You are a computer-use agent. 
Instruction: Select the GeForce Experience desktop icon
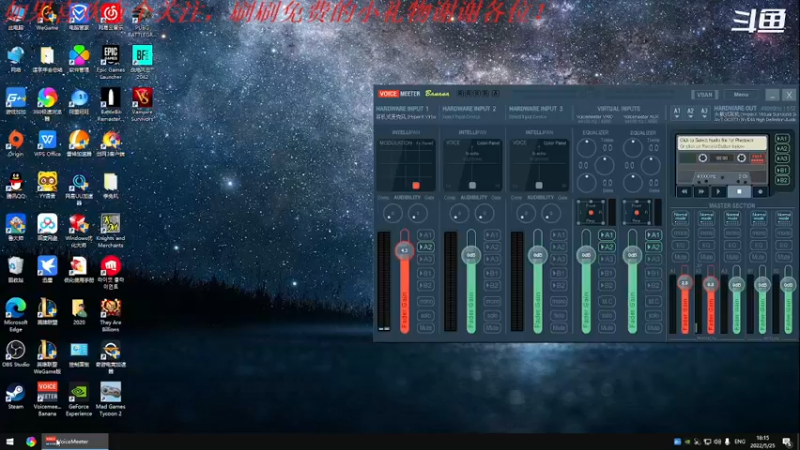pyautogui.click(x=79, y=400)
